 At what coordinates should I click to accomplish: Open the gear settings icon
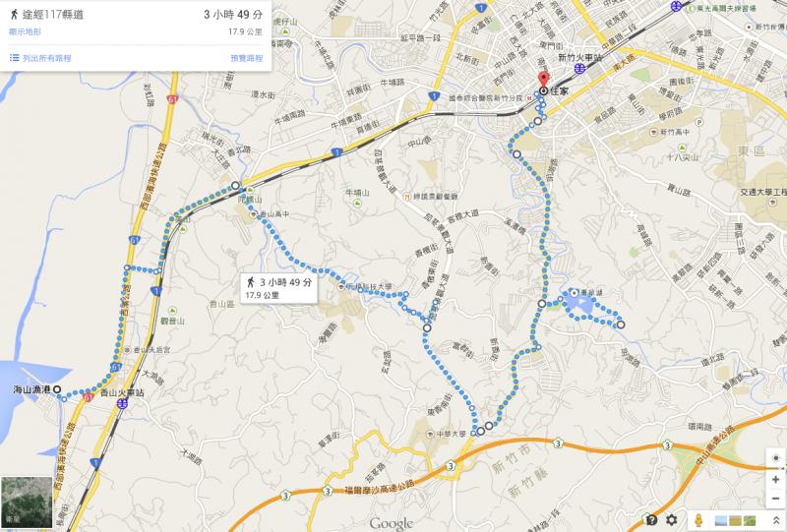coord(671,520)
